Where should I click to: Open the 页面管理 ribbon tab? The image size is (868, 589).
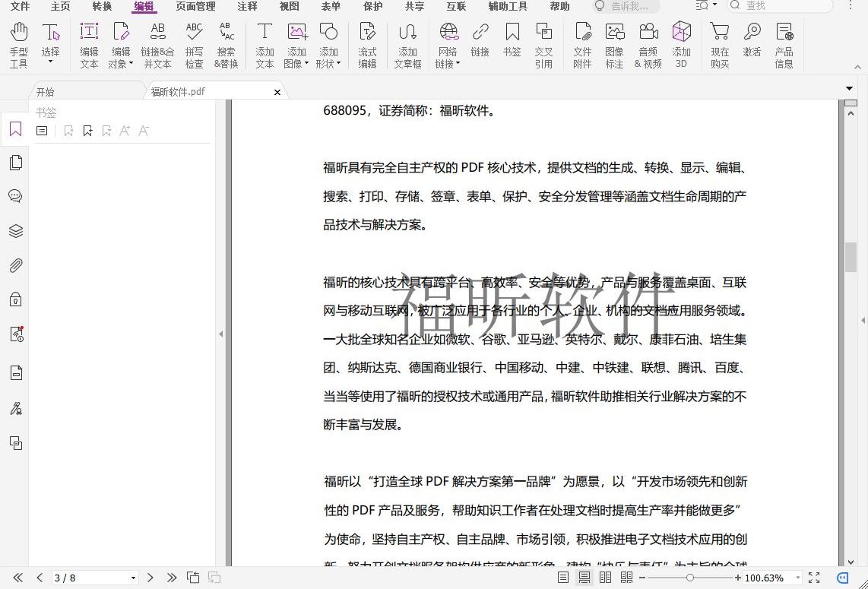click(195, 7)
